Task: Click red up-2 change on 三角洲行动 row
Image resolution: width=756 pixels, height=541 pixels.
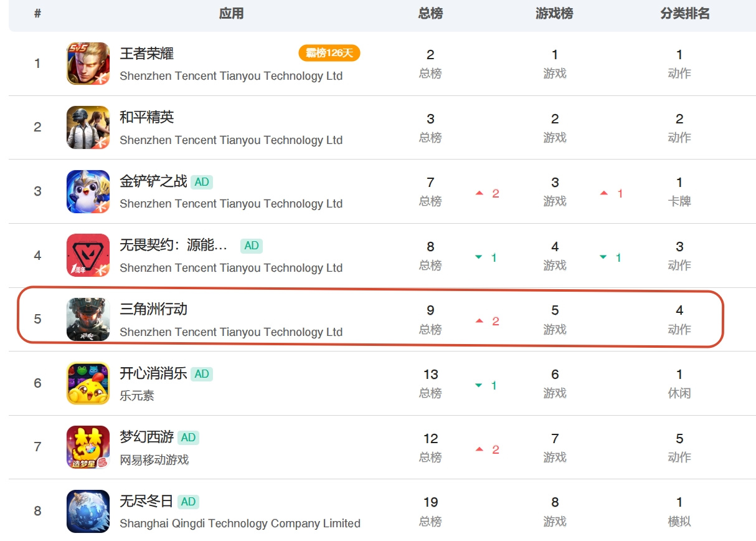Action: [488, 322]
